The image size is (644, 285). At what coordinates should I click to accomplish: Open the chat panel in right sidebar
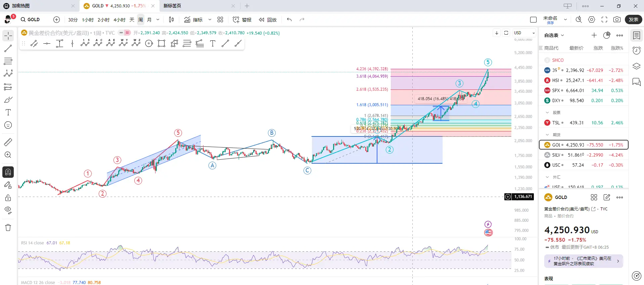point(636,82)
